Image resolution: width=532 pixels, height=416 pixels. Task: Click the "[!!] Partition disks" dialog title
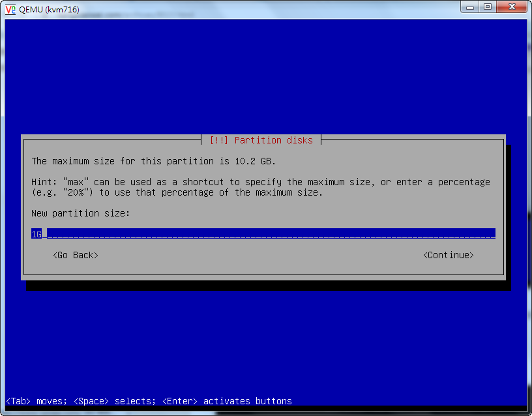tap(261, 140)
